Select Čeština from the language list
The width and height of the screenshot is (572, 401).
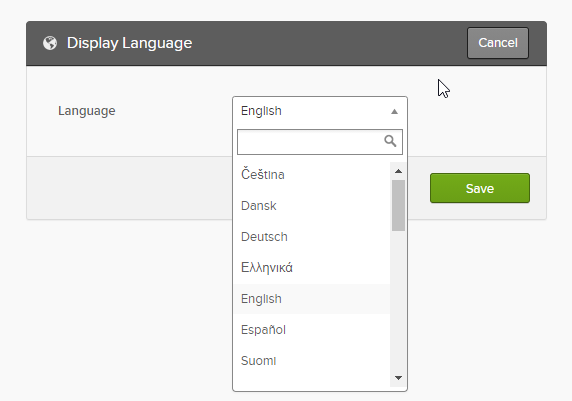point(312,174)
